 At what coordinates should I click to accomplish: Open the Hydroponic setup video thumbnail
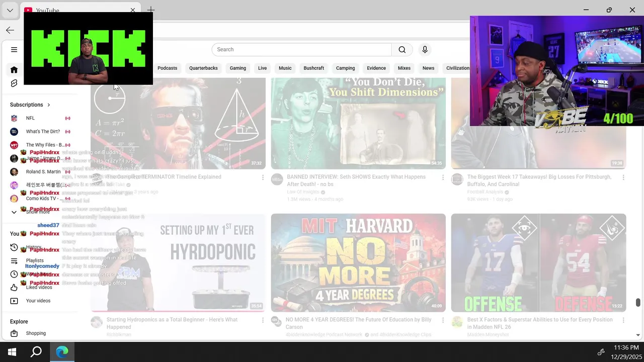[178, 262]
